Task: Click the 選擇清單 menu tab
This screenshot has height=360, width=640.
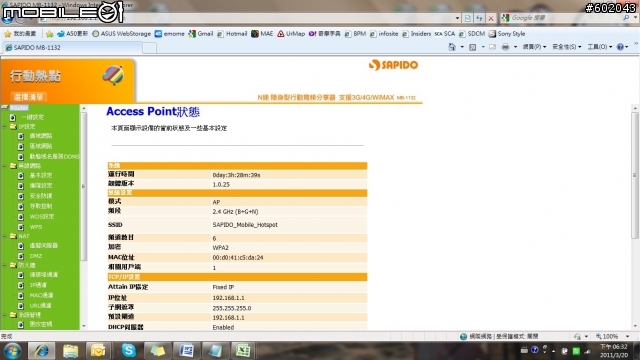Action: pos(28,97)
